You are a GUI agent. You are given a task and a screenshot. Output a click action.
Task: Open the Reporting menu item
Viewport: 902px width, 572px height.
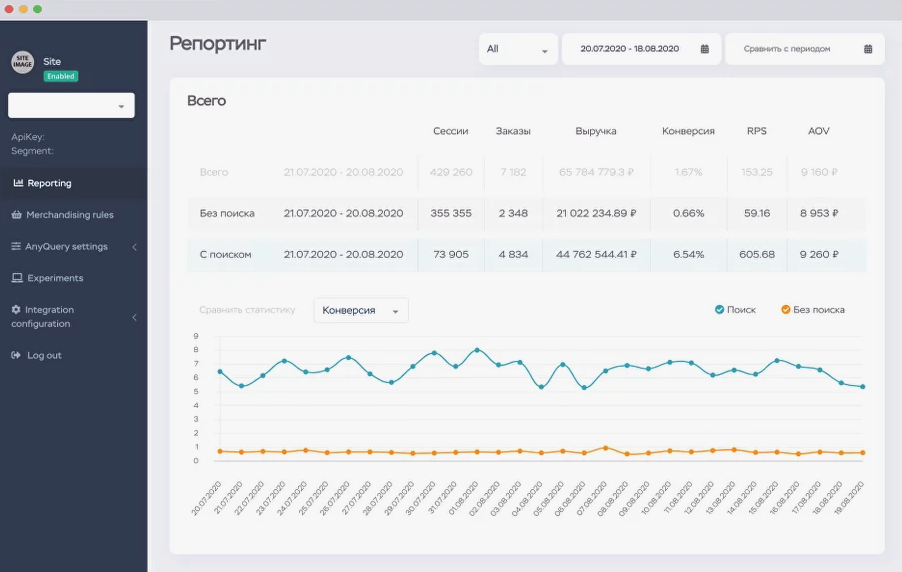74,183
